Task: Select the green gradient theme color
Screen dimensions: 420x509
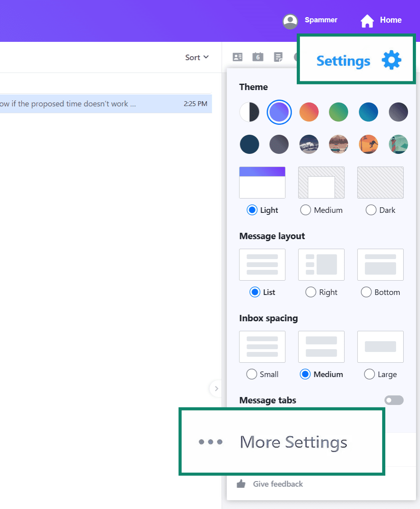Action: [x=339, y=112]
